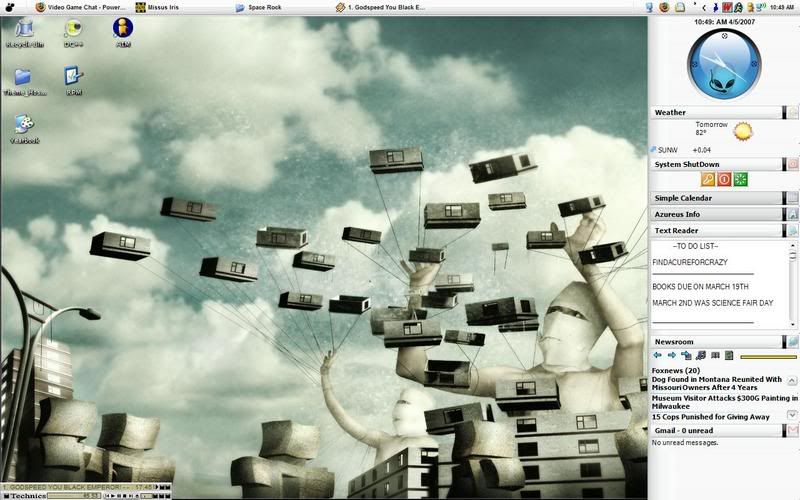This screenshot has height=500, width=800.
Task: Click the tray clock showing 10:49 AM
Action: [782, 7]
